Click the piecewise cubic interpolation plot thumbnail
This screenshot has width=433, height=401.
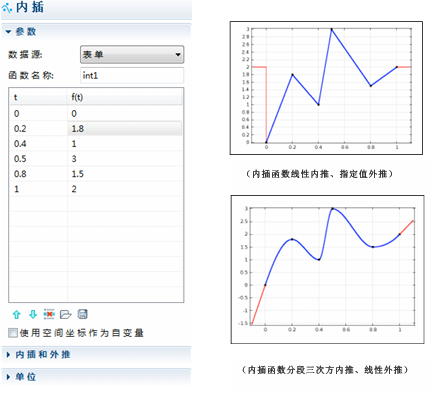(327, 269)
